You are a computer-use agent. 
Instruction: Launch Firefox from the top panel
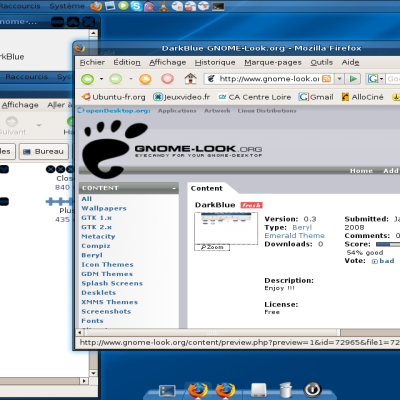(96, 6)
